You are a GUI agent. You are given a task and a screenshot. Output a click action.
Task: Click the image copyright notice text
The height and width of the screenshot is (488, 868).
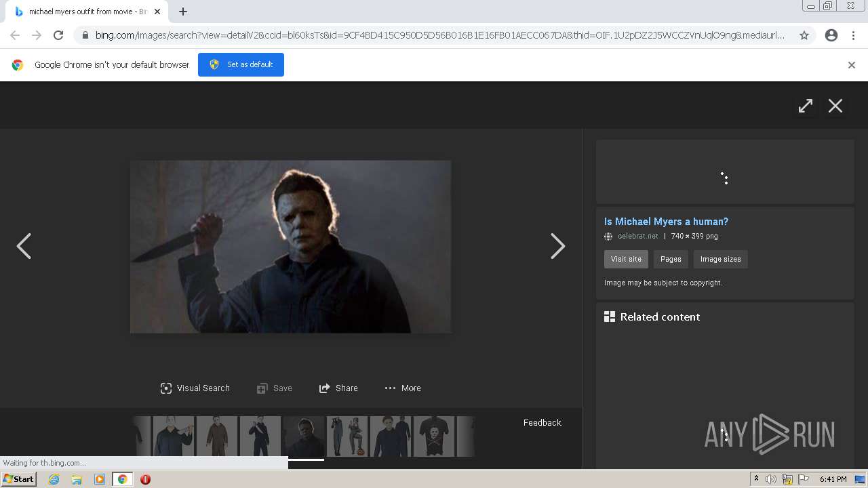(x=663, y=283)
